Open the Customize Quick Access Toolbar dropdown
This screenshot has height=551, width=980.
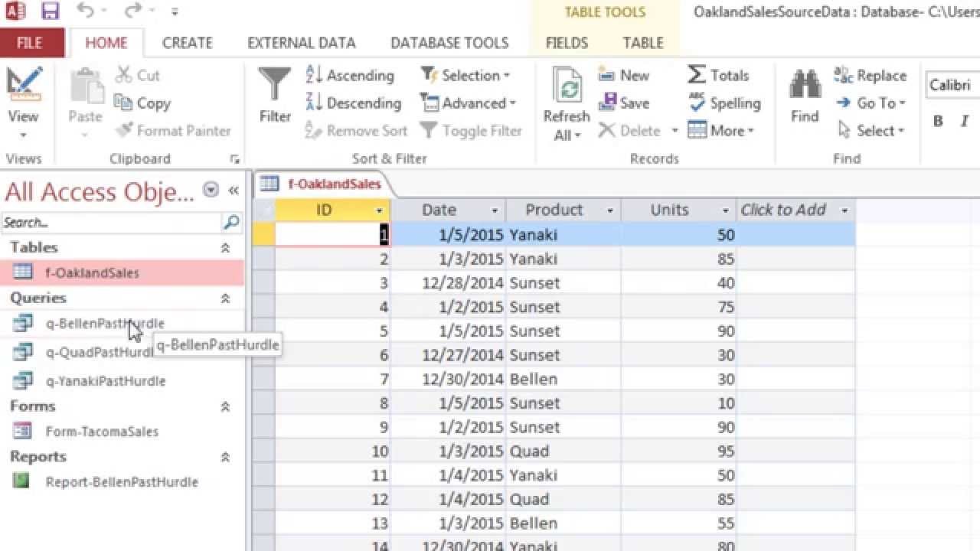pyautogui.click(x=175, y=12)
